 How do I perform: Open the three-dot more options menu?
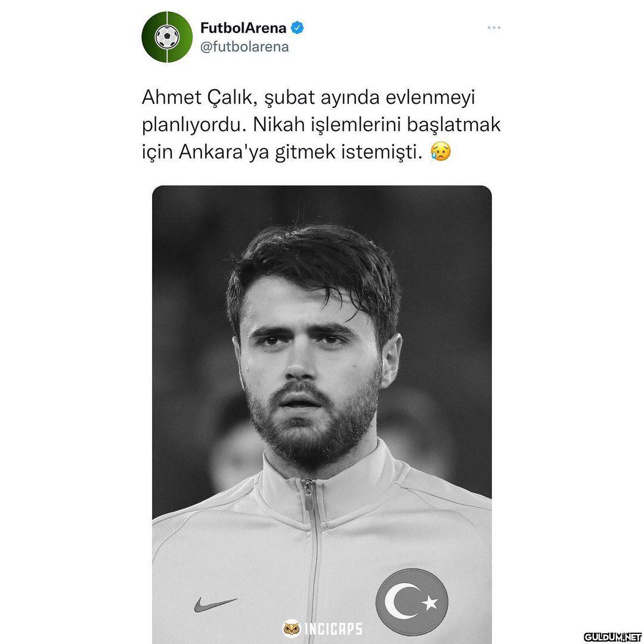tap(494, 27)
